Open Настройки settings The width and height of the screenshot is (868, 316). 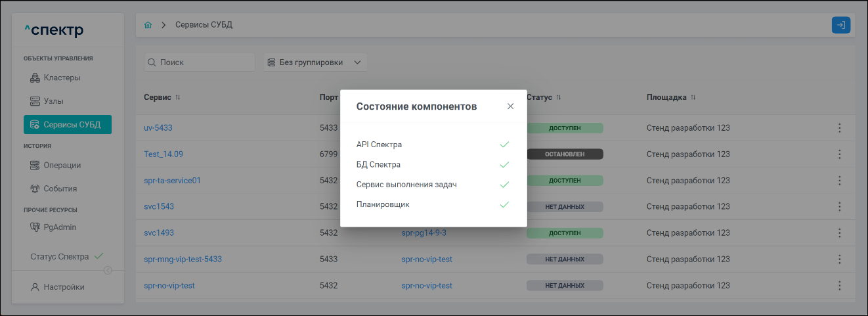64,286
